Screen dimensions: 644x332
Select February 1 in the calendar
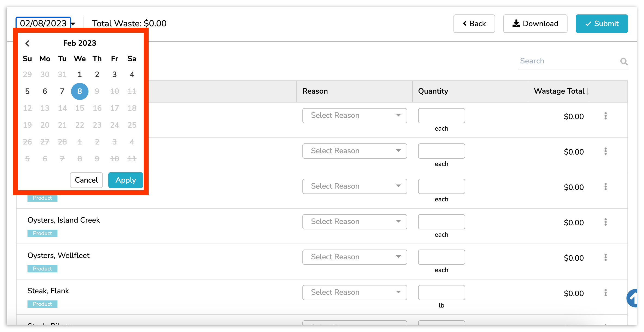(x=79, y=74)
